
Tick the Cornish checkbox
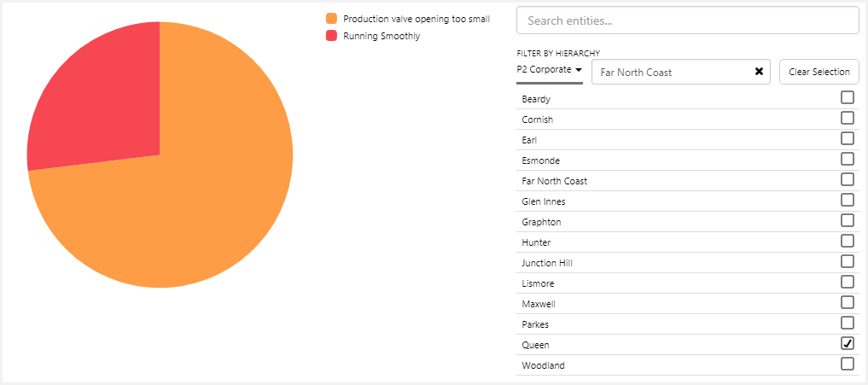848,118
